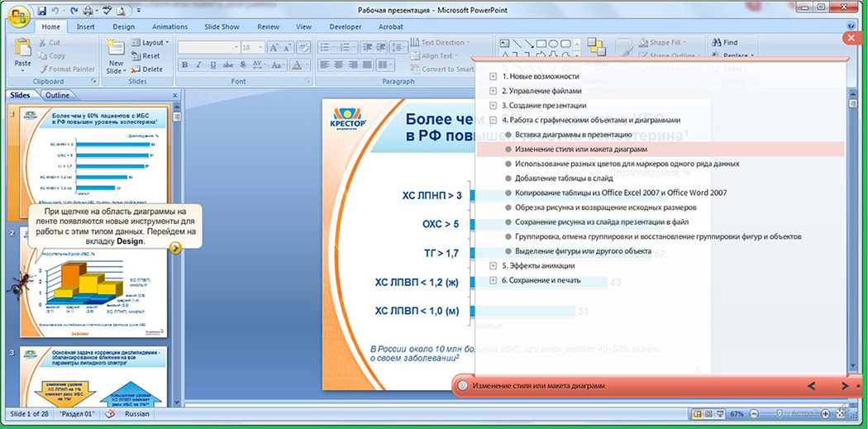Screen dimensions: 868x429
Task: Switch to Slide Sorter view
Action: coord(708,413)
